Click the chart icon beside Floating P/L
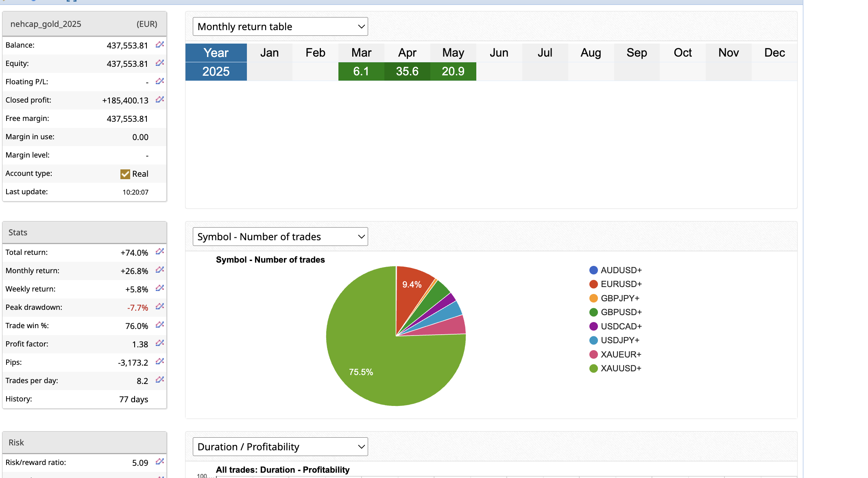Screen dimensions: 868x478 (160, 81)
